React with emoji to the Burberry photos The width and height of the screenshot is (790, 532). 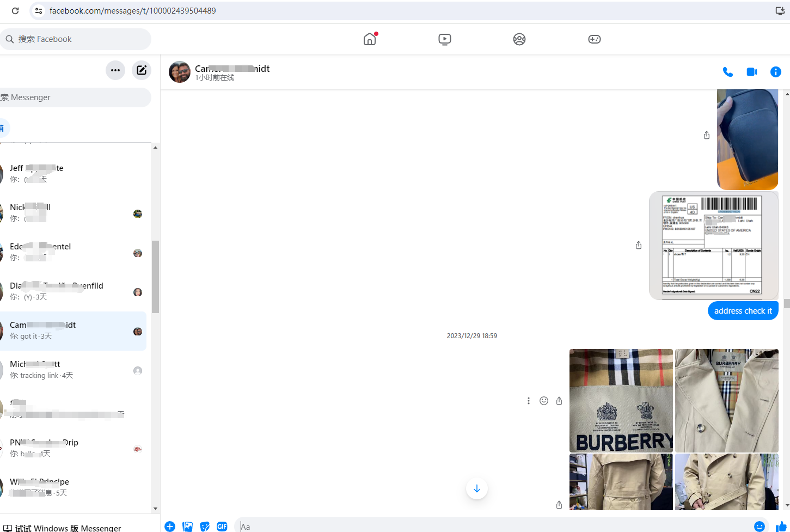coord(543,401)
